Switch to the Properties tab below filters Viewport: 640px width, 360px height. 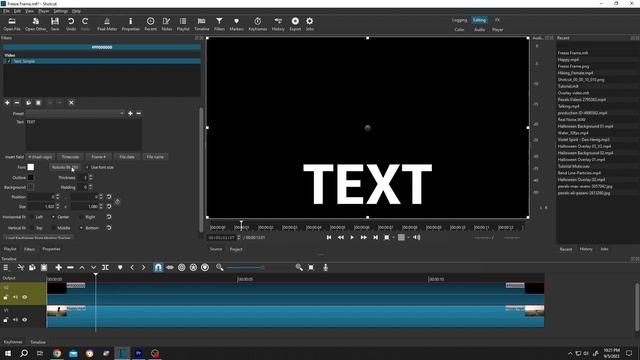tap(51, 249)
